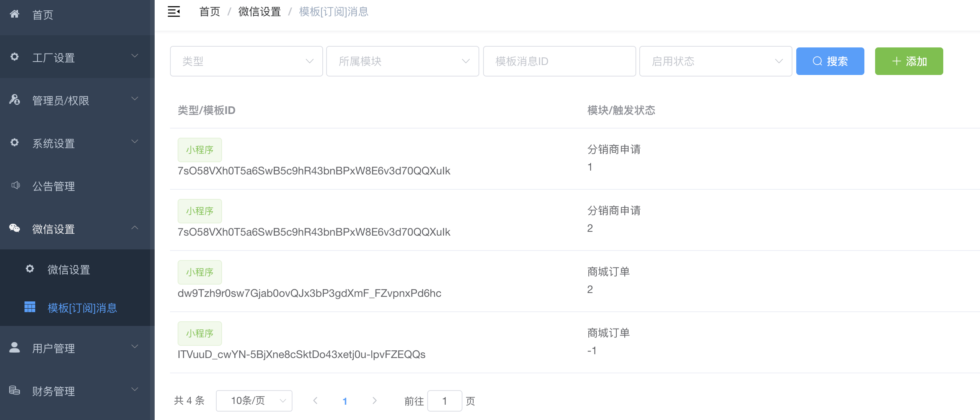The height and width of the screenshot is (420, 980).
Task: Click the person icon beside 用户管理
Action: pos(15,347)
